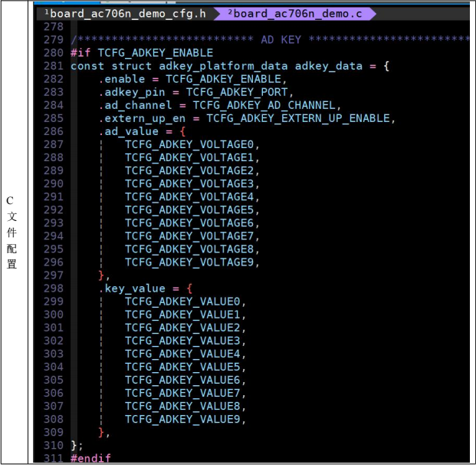The height and width of the screenshot is (465, 476).
Task: Click the #if TCFG_ADKEY_ENABLE directive
Action: tap(142, 53)
